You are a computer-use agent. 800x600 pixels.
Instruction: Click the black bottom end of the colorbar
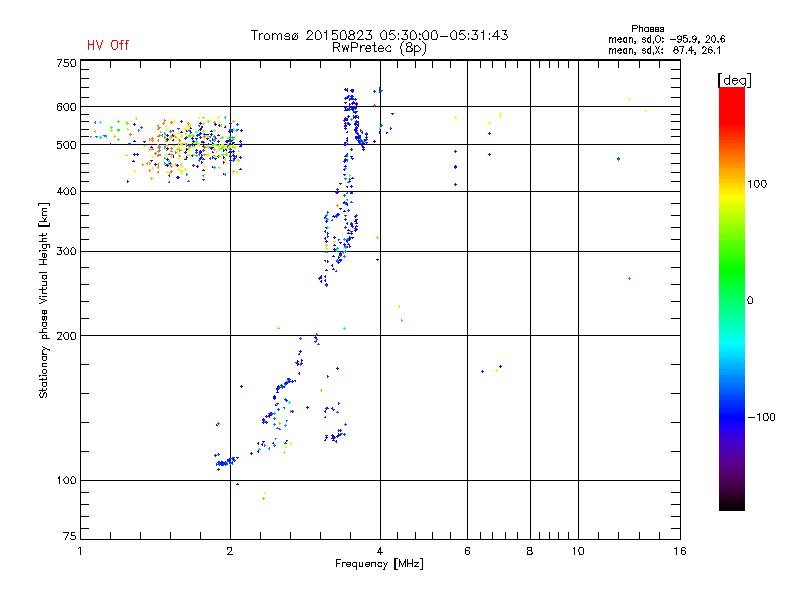pos(732,503)
